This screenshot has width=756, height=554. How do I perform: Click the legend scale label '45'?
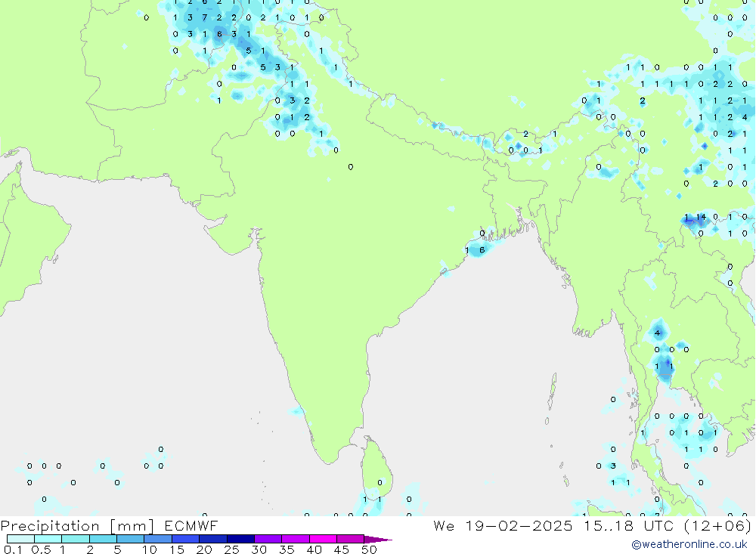coord(342,549)
